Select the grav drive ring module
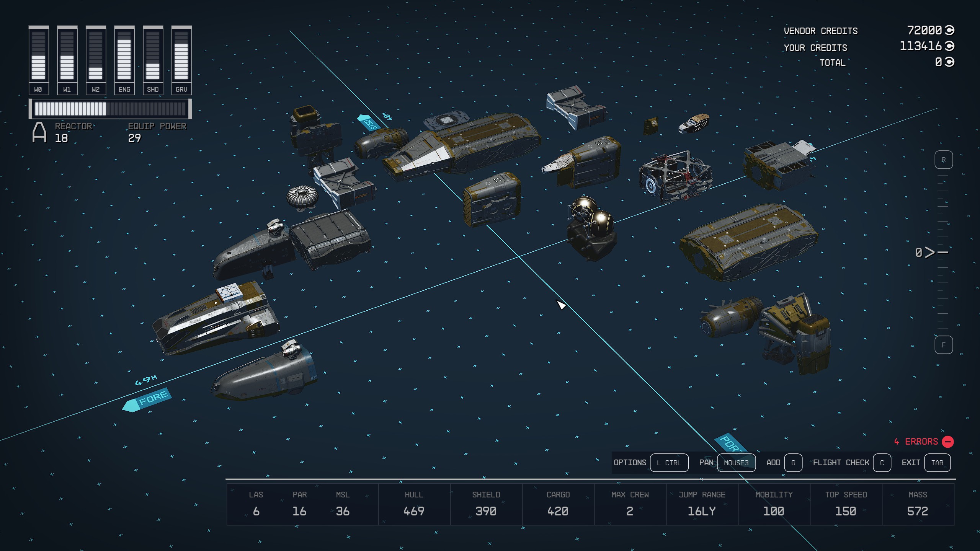This screenshot has width=980, height=551. pos(302,196)
